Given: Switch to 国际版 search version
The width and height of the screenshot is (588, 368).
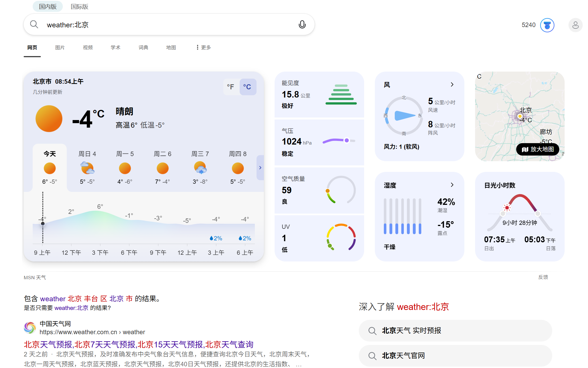Looking at the screenshot, I should point(79,6).
